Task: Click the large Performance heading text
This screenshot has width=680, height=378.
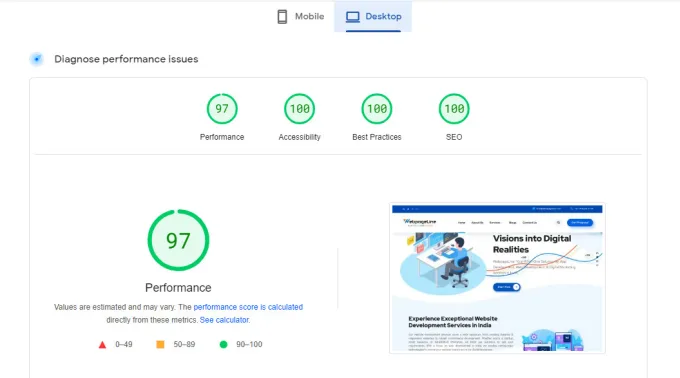Action: (x=178, y=288)
